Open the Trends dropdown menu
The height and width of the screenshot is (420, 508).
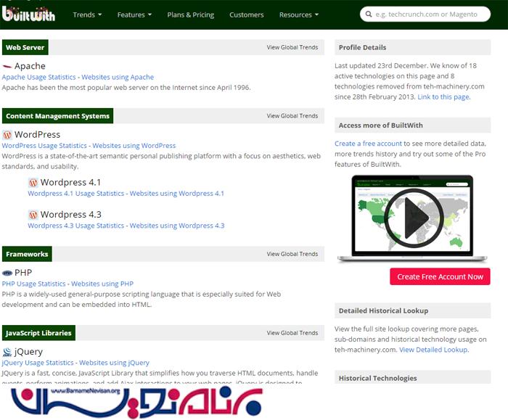tap(87, 15)
